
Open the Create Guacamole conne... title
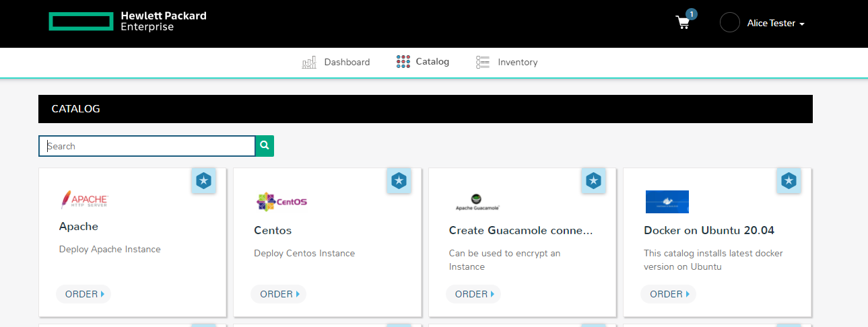point(521,230)
